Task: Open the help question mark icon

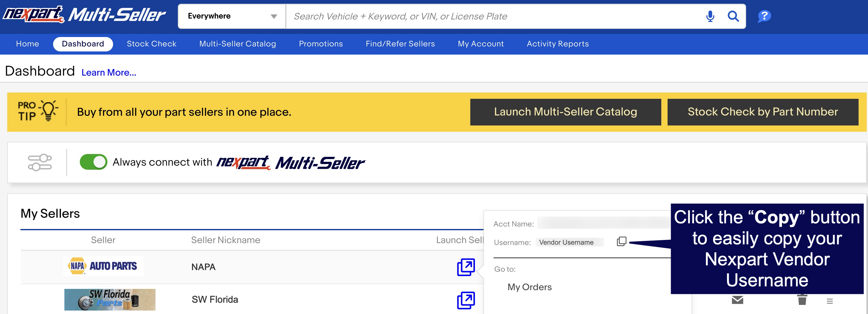Action: [764, 16]
